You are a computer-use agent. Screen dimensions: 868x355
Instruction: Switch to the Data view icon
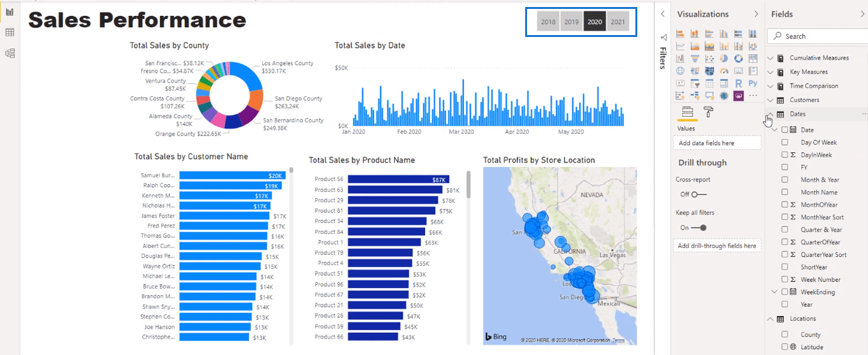click(x=10, y=33)
